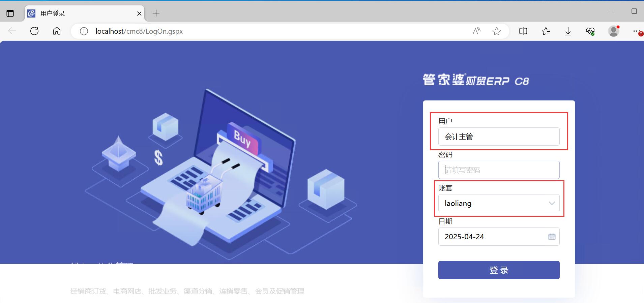Viewport: 644px width, 303px height.
Task: Focus the 密码 password field
Action: click(499, 170)
